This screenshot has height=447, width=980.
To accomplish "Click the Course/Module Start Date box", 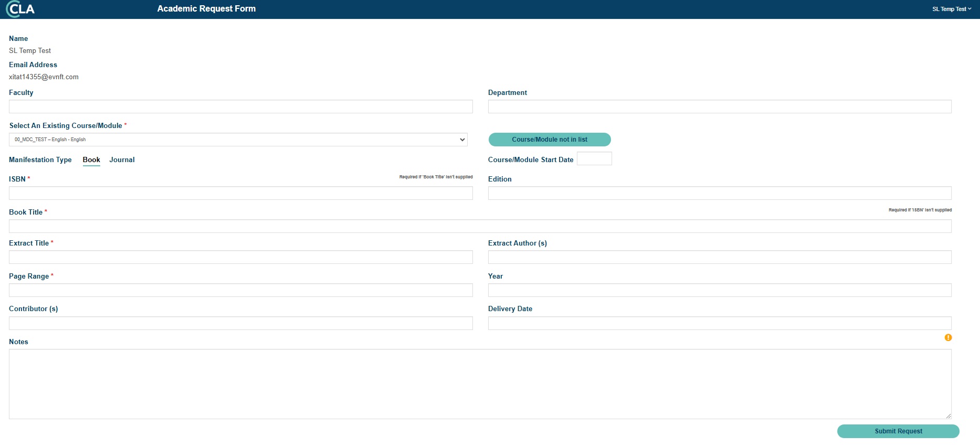I will click(x=594, y=159).
